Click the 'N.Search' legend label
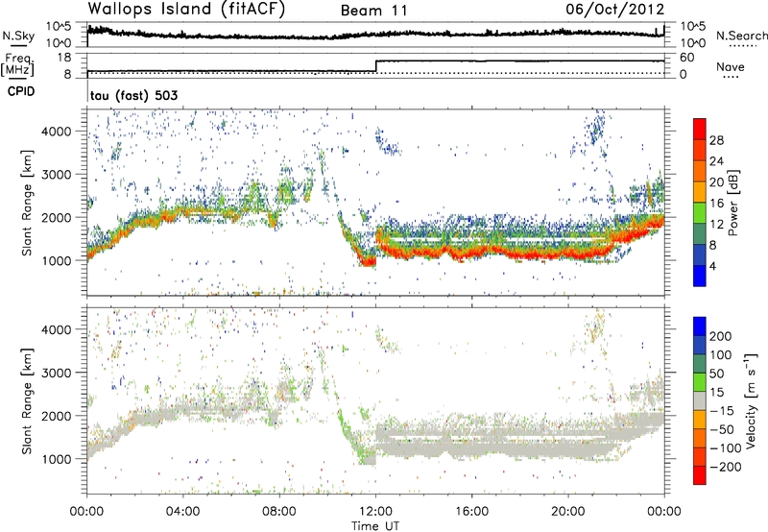This screenshot has width=768, height=532. (x=741, y=36)
